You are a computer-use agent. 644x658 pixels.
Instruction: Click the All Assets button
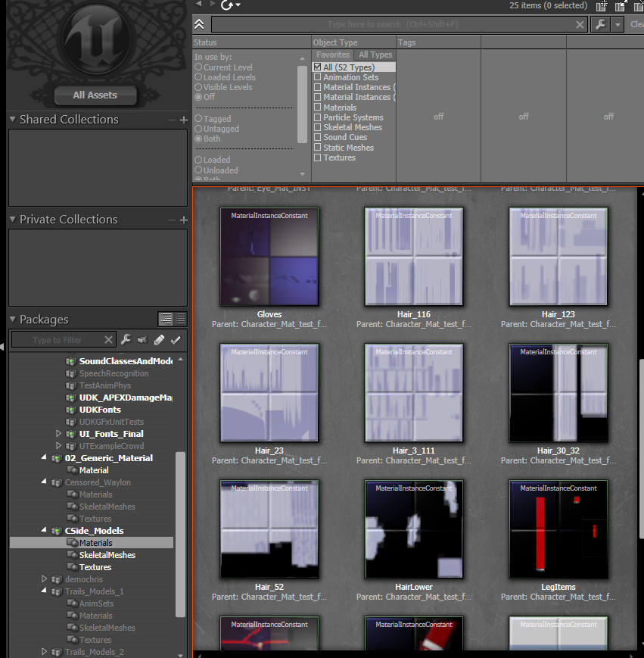point(95,95)
